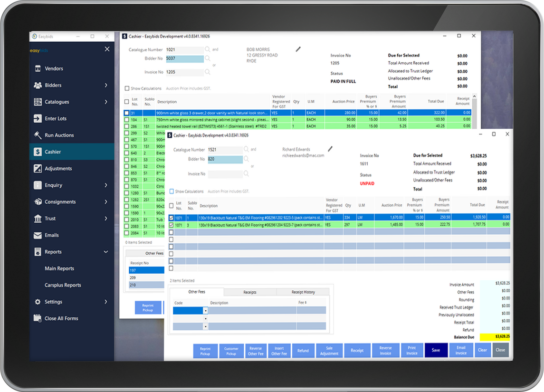Edit BOB MORRIS details pencil icon
The height and width of the screenshot is (392, 544).
pyautogui.click(x=298, y=49)
